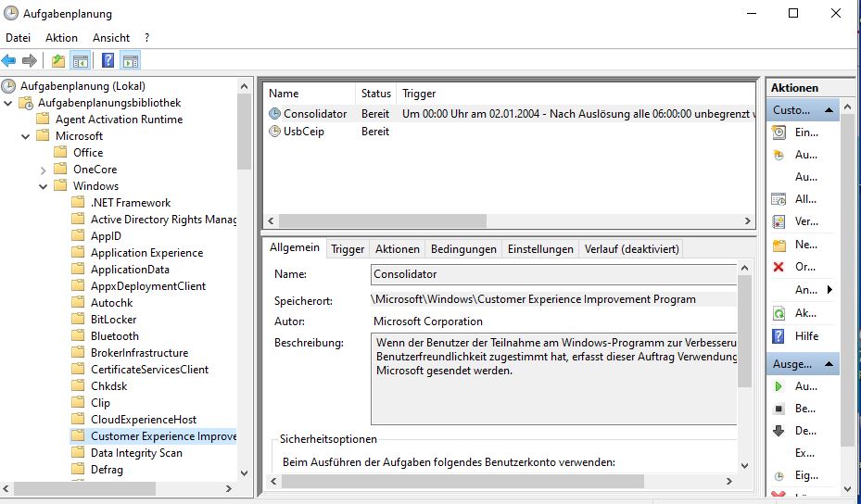
Task: Collapse the Microsoft tree node
Action: (25, 136)
